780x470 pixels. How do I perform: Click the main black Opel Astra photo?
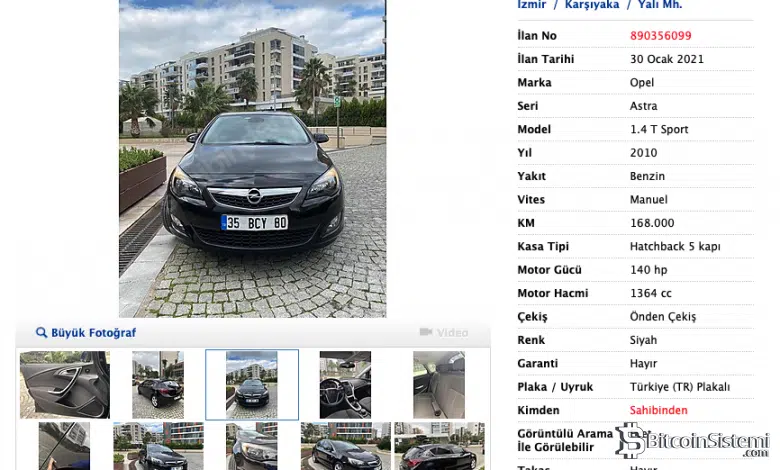pyautogui.click(x=252, y=159)
